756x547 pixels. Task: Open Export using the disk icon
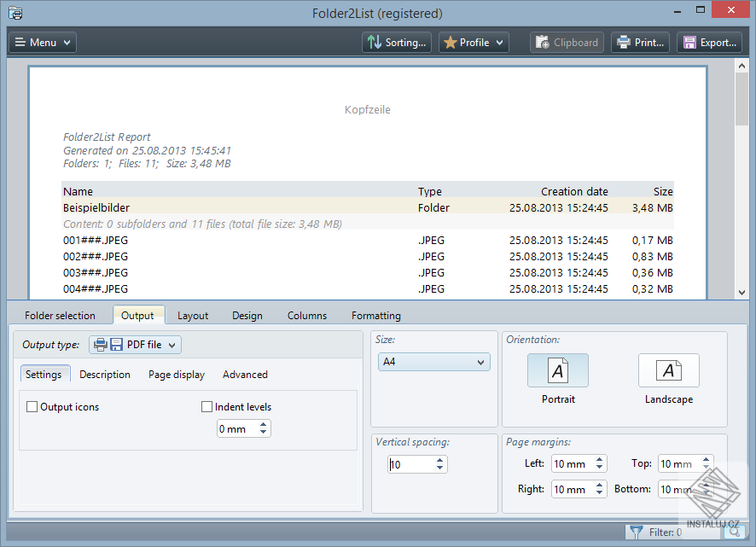(689, 41)
